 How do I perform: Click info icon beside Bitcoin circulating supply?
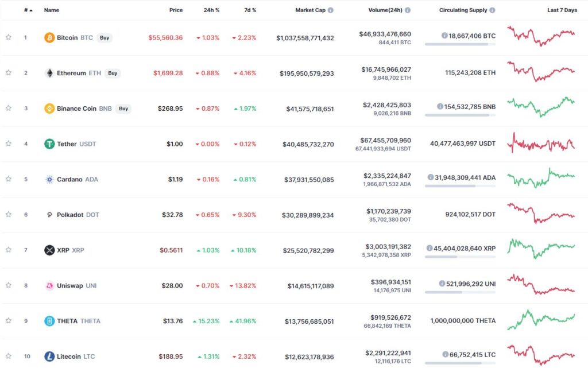[x=444, y=36]
